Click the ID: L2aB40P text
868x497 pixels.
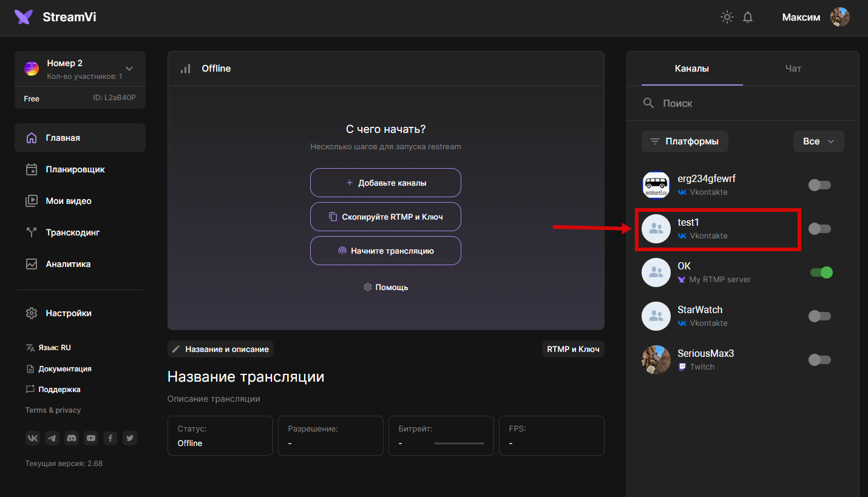(114, 97)
